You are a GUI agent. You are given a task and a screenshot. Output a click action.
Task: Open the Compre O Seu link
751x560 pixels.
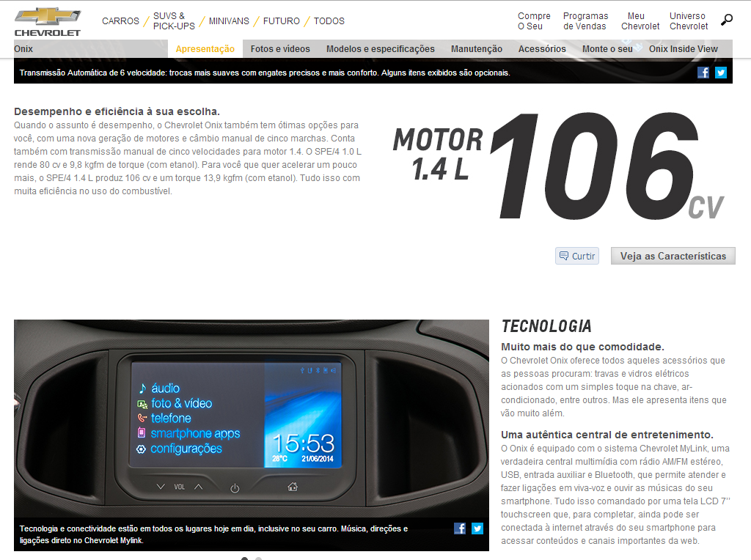(x=534, y=21)
